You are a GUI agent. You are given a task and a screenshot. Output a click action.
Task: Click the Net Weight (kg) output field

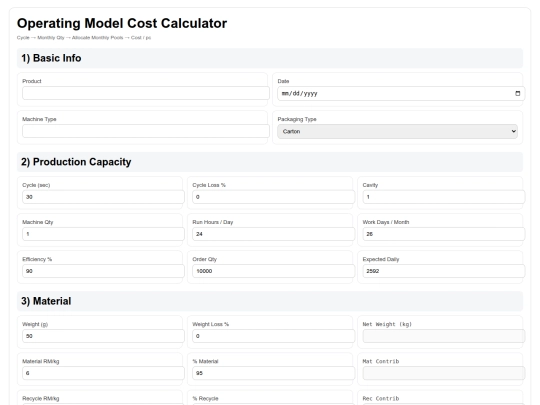coord(444,336)
